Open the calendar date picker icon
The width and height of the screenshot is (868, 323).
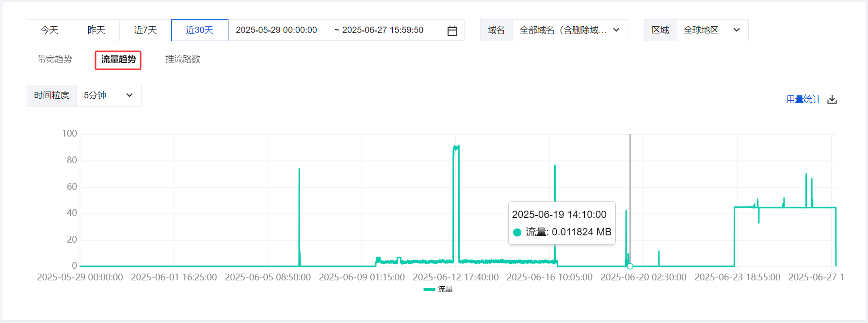pyautogui.click(x=452, y=31)
